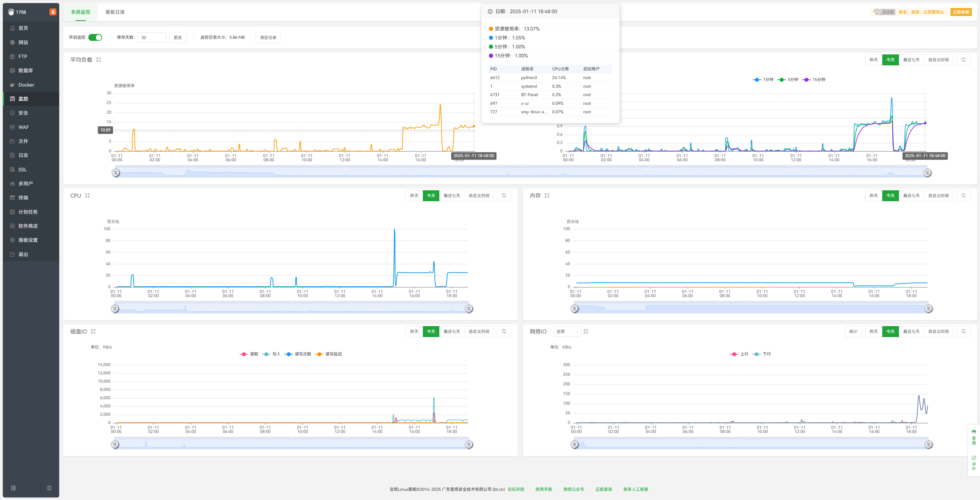Open the 文件 files sidebar item
The image size is (980, 500).
tap(31, 141)
